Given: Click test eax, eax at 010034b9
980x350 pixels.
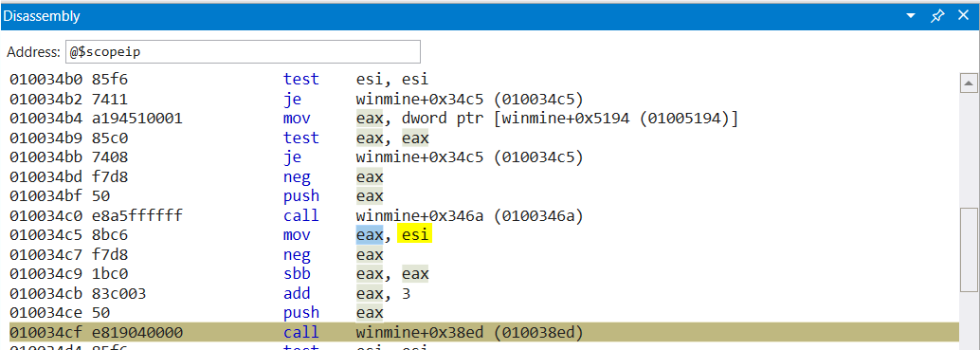Looking at the screenshot, I should pyautogui.click(x=219, y=138).
